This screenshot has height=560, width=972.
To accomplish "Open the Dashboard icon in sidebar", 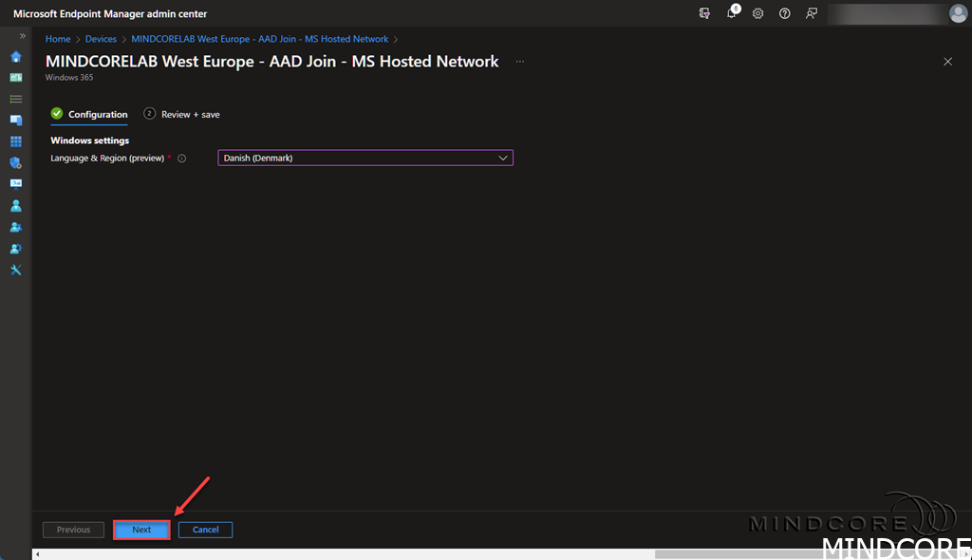I will [15, 78].
